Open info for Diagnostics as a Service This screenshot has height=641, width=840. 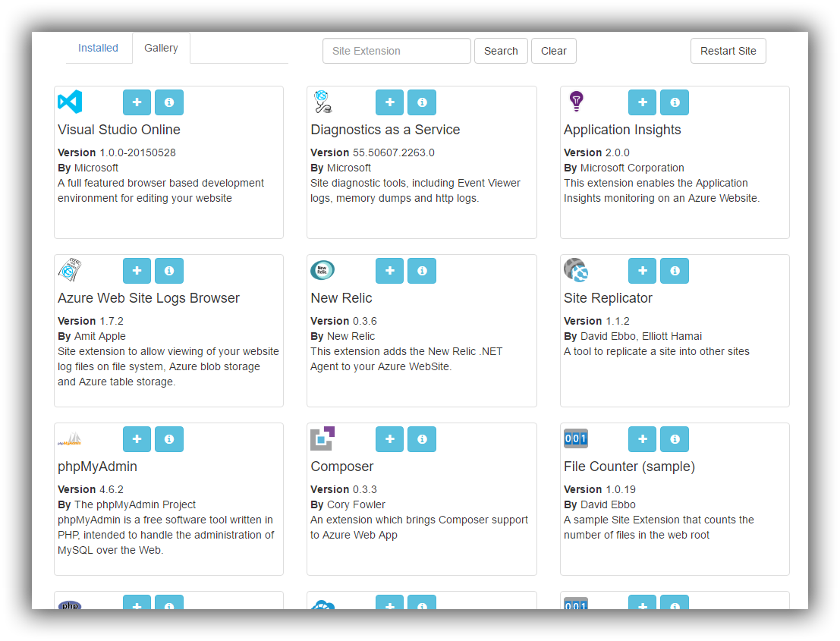coord(422,102)
